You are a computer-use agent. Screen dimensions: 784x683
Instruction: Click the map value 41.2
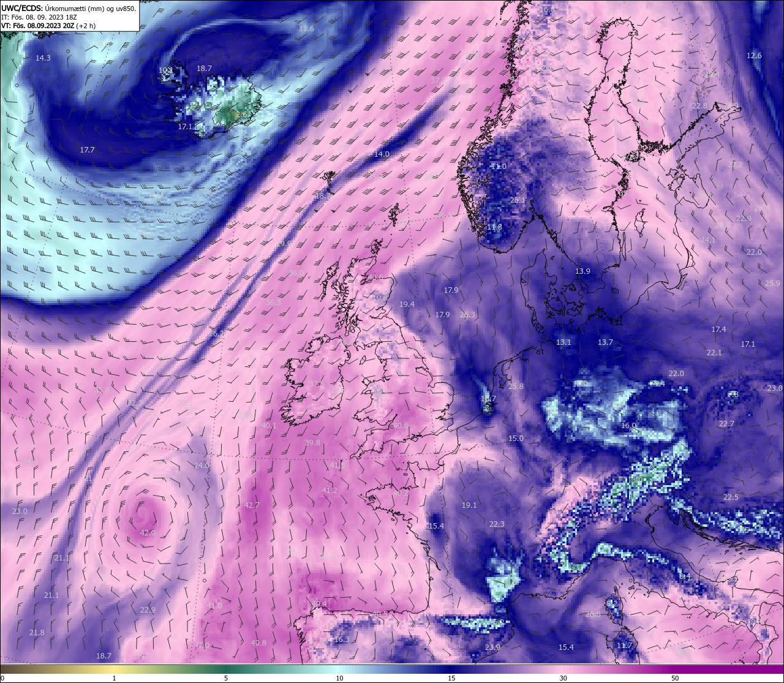point(330,491)
